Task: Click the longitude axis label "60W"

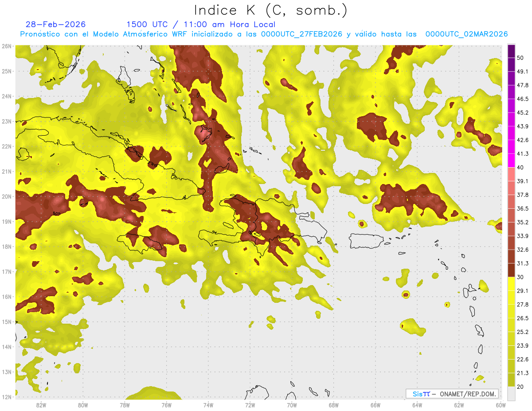Action: (x=501, y=405)
